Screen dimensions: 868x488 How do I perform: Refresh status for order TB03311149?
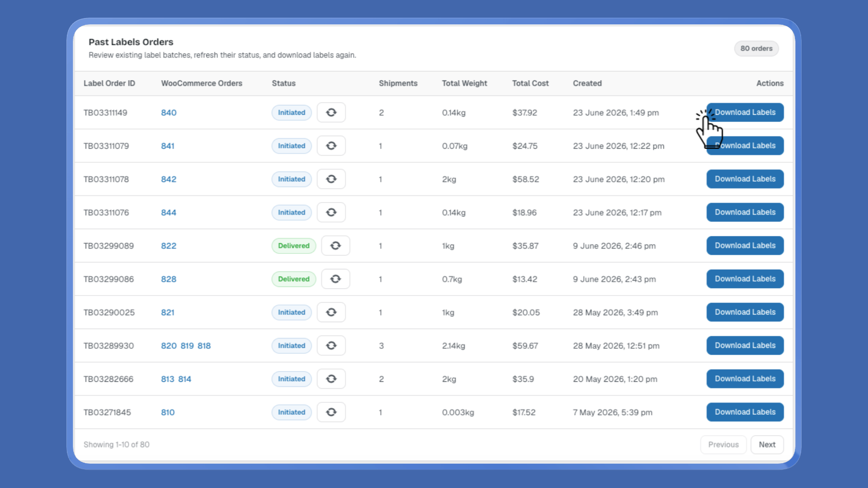click(331, 113)
